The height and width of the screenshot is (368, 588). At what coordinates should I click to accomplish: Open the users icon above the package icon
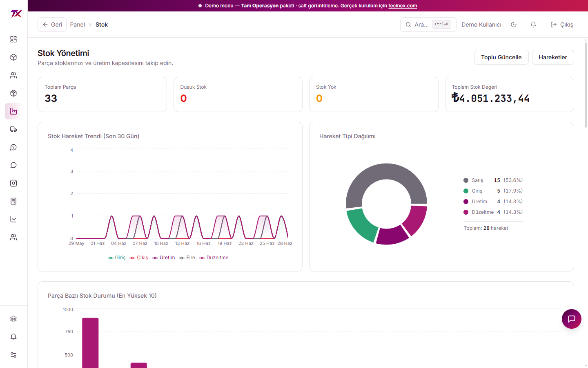(x=13, y=75)
